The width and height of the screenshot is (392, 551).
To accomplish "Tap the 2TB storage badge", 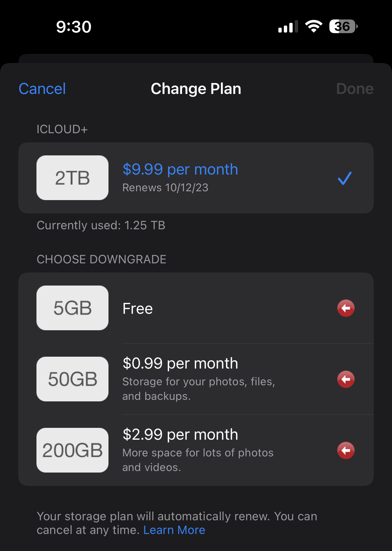I will point(72,178).
